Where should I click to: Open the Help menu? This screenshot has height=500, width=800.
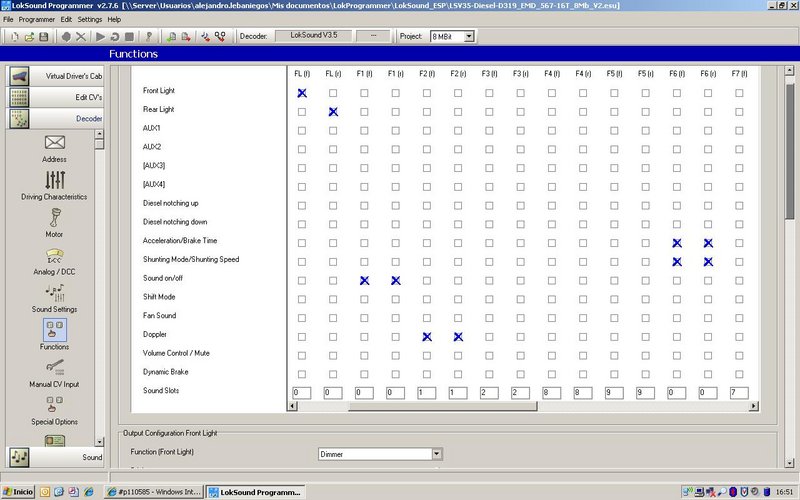click(x=114, y=19)
